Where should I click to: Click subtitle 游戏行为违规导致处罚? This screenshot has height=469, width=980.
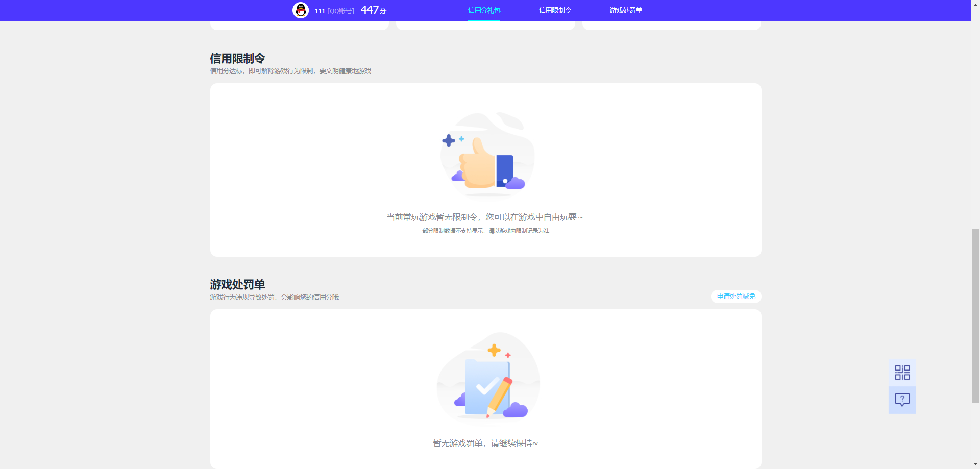point(242,297)
